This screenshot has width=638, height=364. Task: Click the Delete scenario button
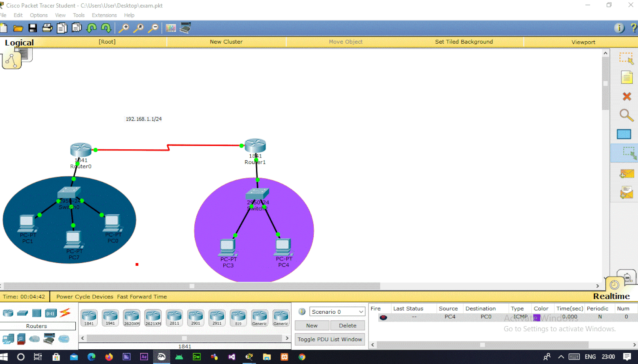coord(348,325)
